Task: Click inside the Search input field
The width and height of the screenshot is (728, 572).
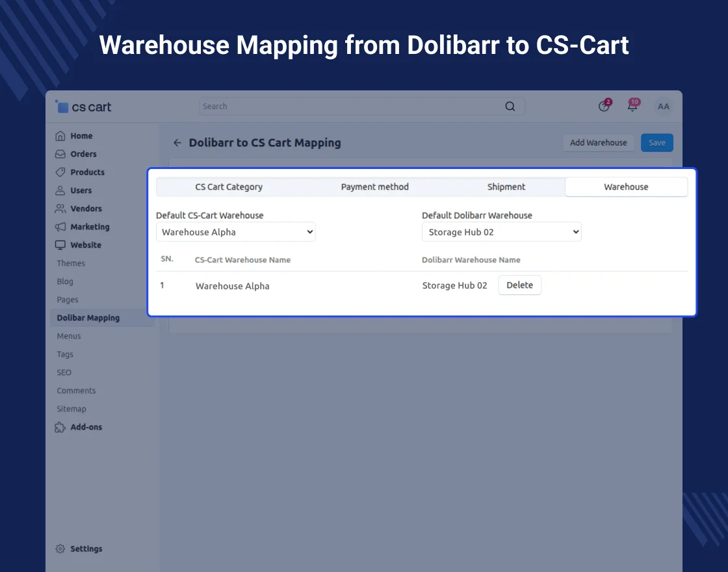Action: [351, 107]
